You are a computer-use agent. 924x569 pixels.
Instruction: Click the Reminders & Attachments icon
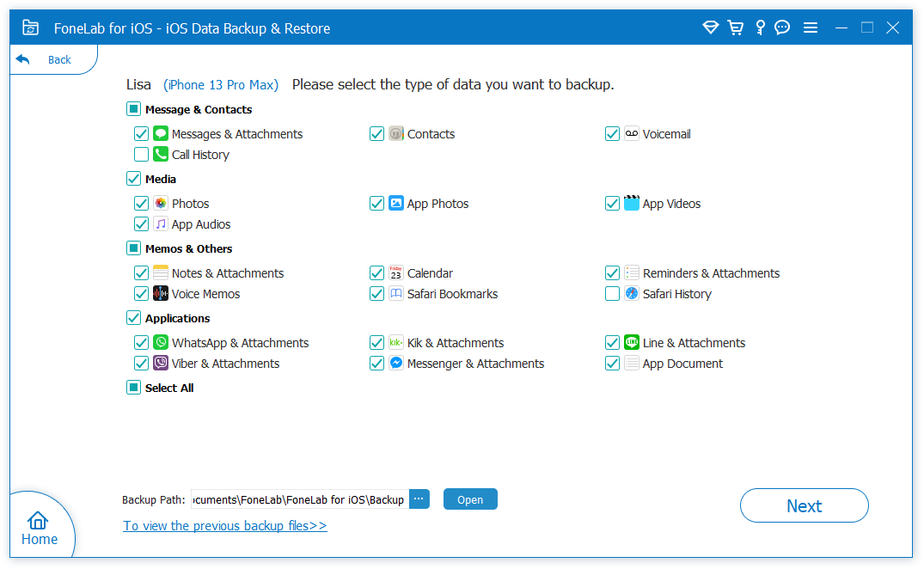point(632,272)
